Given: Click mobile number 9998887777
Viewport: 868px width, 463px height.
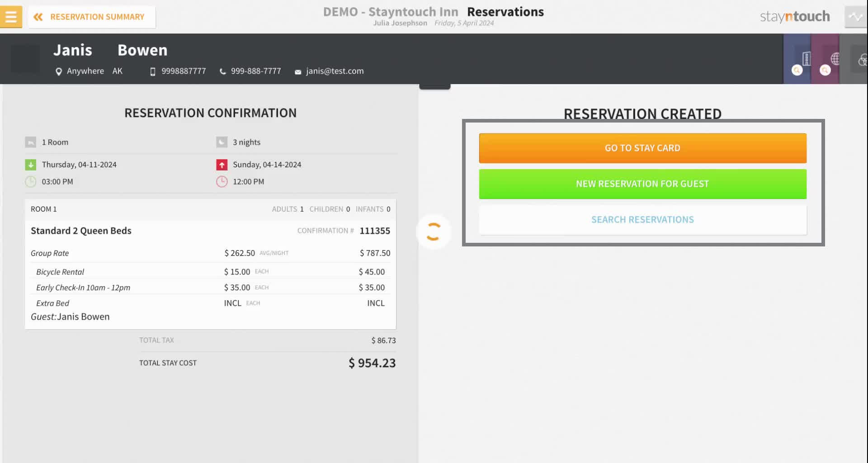Looking at the screenshot, I should 184,71.
